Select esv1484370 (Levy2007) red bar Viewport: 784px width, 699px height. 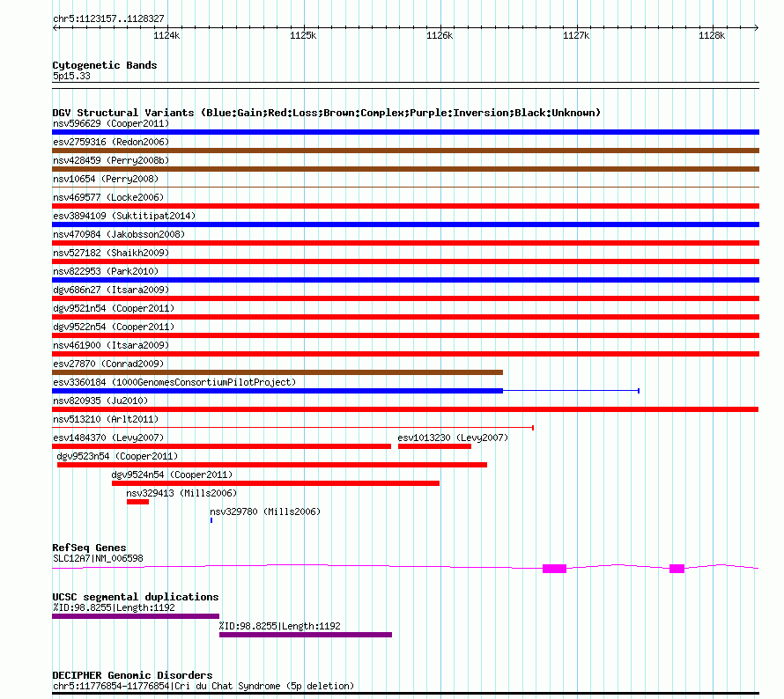click(x=221, y=446)
